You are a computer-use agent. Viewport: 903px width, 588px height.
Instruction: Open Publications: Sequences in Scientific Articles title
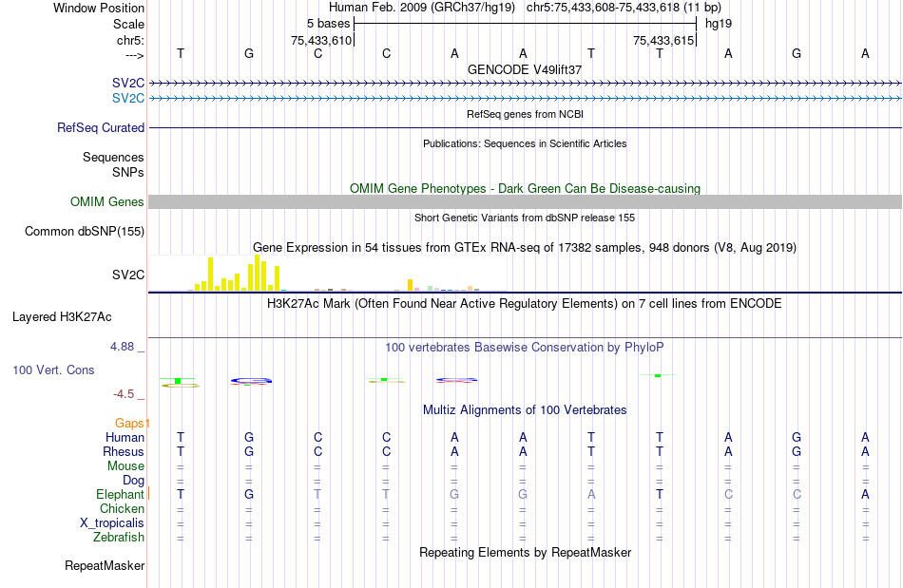525,143
